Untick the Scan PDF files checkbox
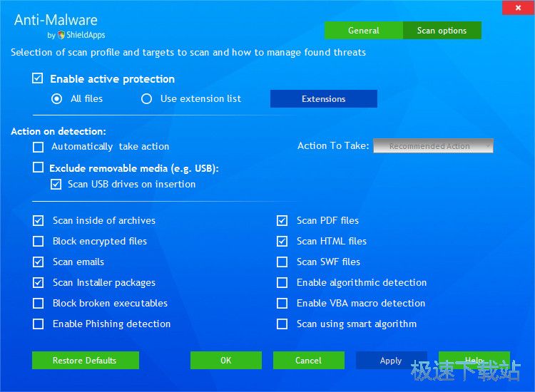This screenshot has width=535, height=392. (282, 221)
